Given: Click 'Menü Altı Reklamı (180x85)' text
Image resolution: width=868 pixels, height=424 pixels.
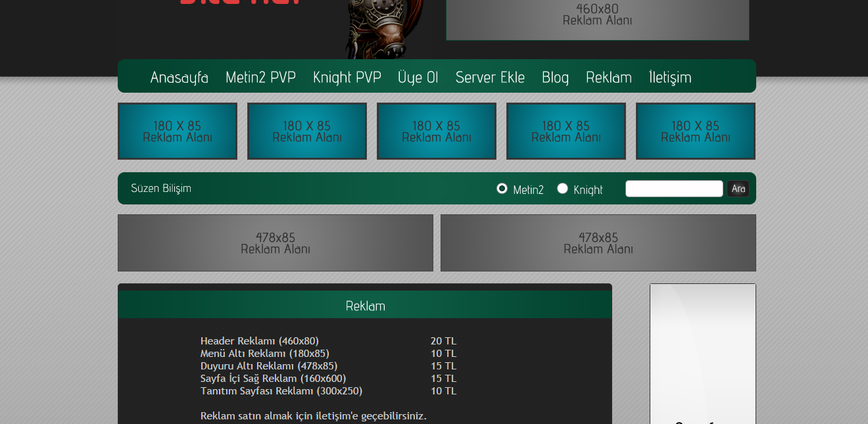Looking at the screenshot, I should 265,354.
